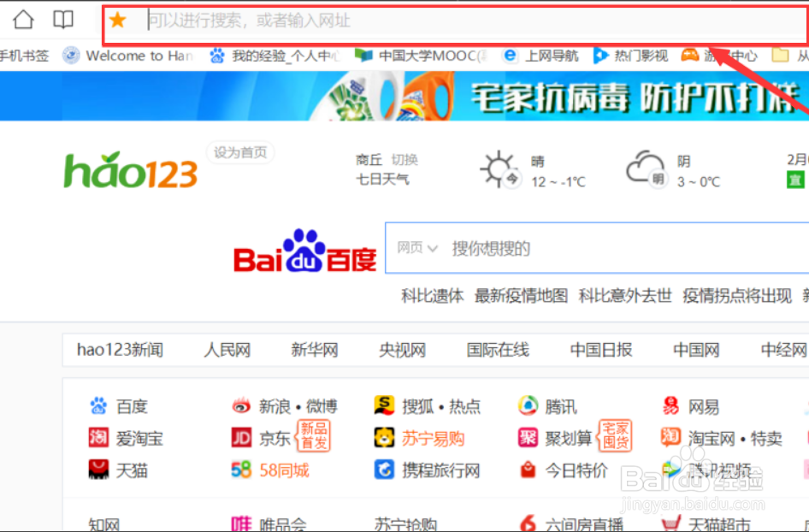Image resolution: width=809 pixels, height=532 pixels.
Task: Click the 搜狐 fox icon
Action: (384, 405)
